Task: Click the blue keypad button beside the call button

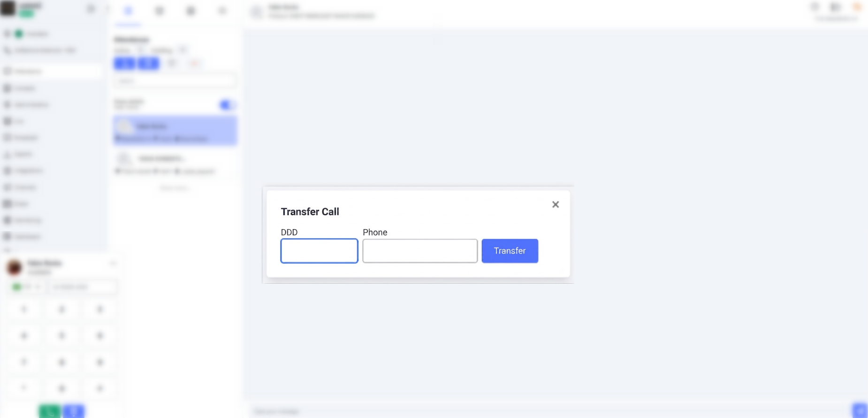Action: (74, 411)
